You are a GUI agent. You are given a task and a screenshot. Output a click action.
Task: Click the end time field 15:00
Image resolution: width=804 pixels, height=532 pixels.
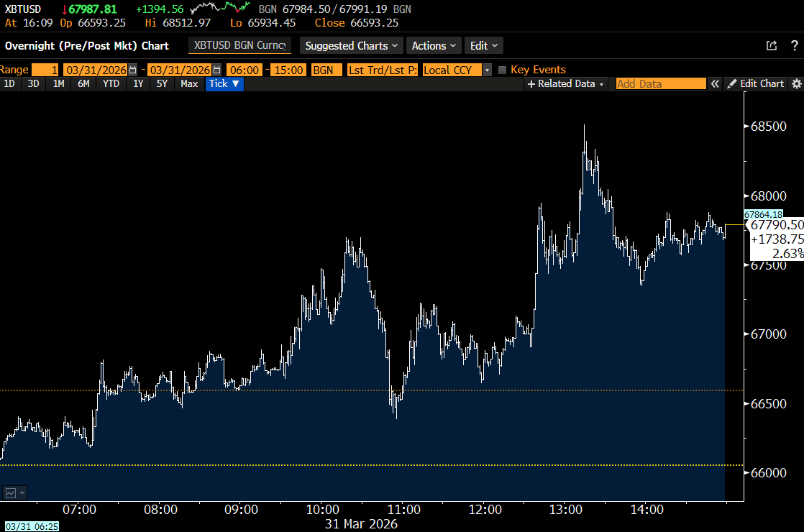click(288, 70)
